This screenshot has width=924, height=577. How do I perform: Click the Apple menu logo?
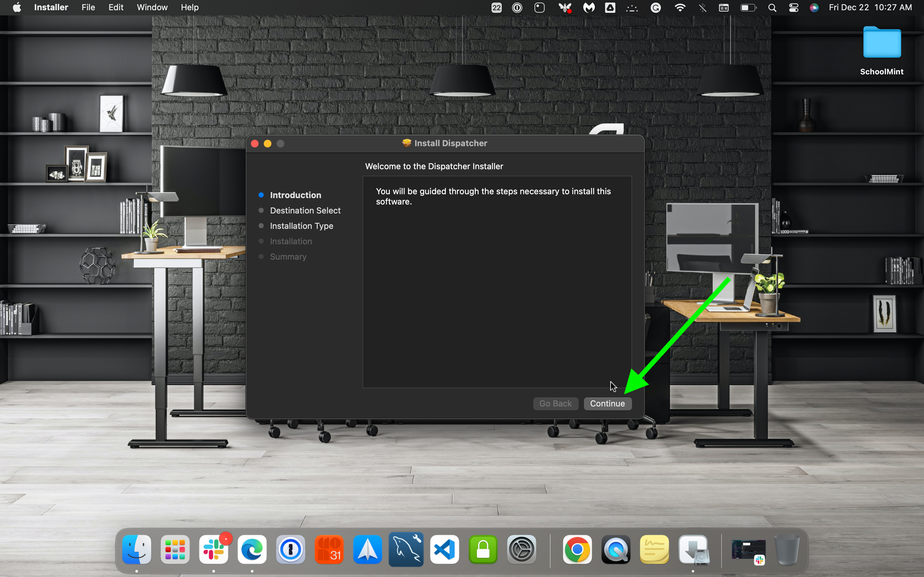pyautogui.click(x=17, y=7)
